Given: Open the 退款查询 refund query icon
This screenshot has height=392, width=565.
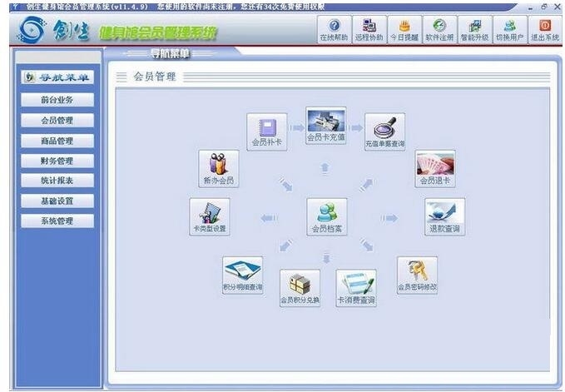Looking at the screenshot, I should coord(444,217).
